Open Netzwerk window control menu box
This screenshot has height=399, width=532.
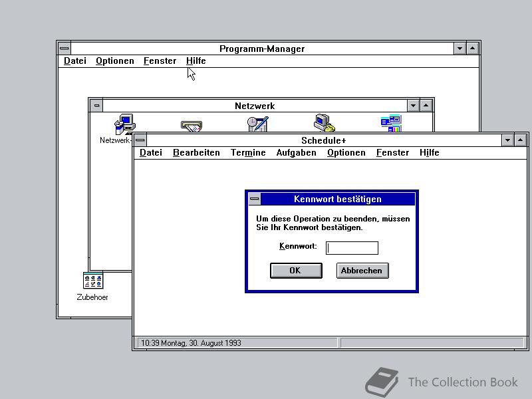click(96, 106)
